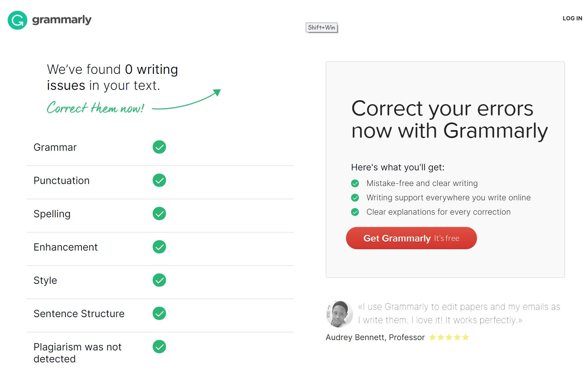Click the Plagiarism detection checkmark icon

pos(159,347)
